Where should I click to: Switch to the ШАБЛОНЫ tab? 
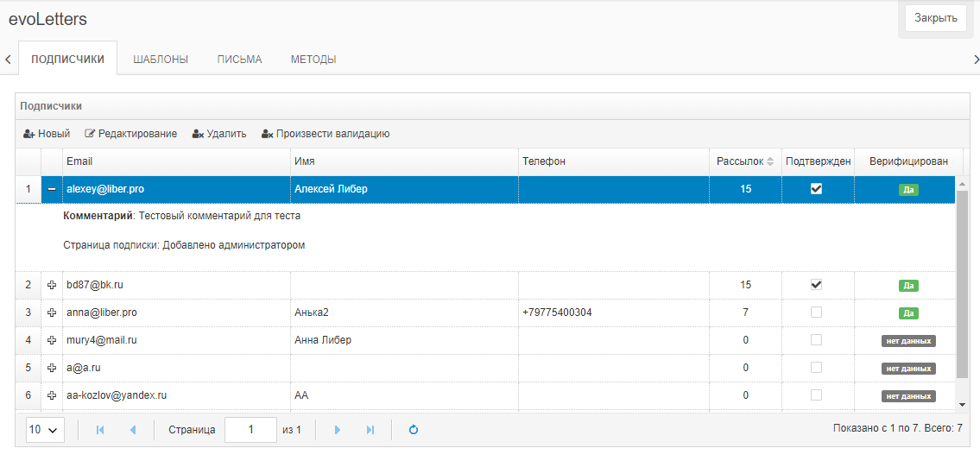tap(161, 60)
